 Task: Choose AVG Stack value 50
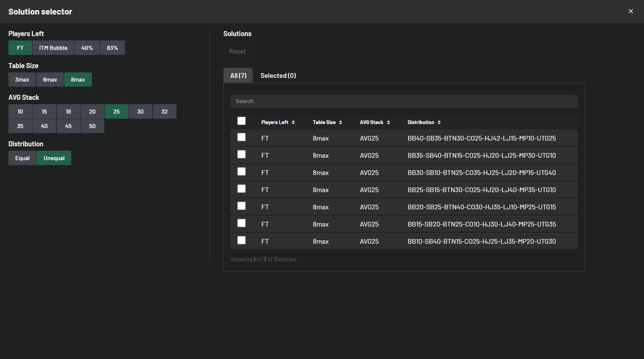(92, 126)
